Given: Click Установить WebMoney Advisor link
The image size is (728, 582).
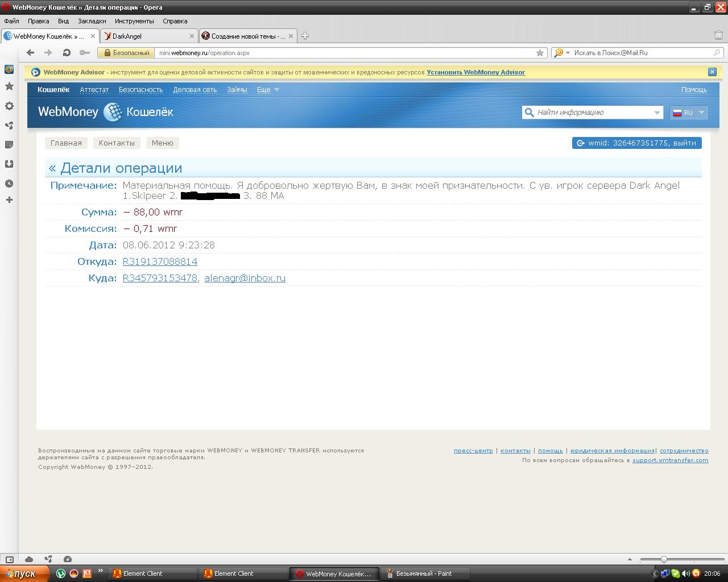Looking at the screenshot, I should pyautogui.click(x=475, y=72).
